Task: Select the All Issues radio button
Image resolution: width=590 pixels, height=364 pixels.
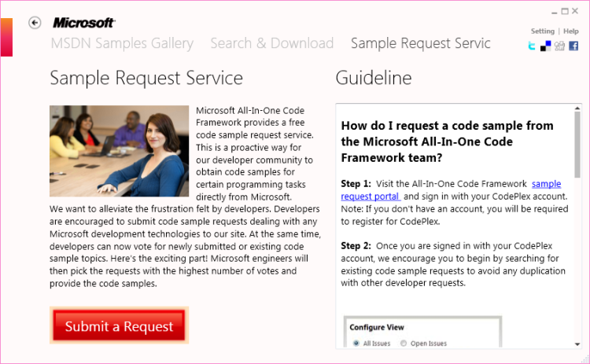Action: tap(356, 343)
